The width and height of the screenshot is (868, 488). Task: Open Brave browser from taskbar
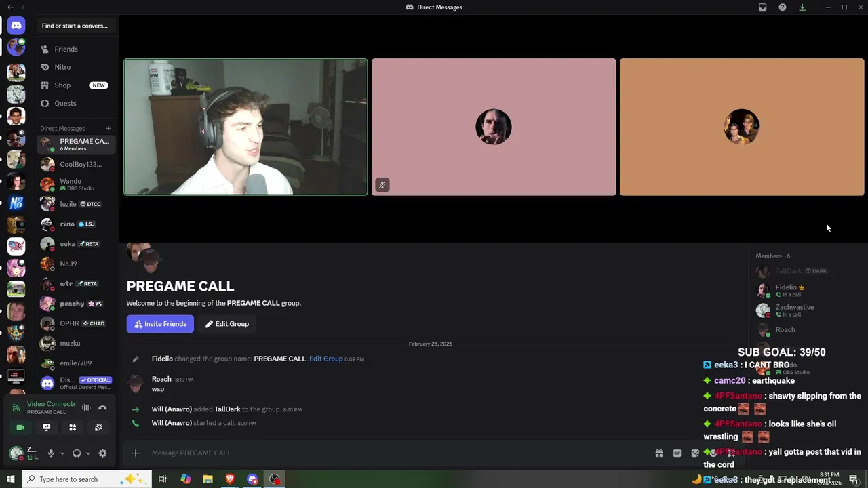[x=230, y=479]
